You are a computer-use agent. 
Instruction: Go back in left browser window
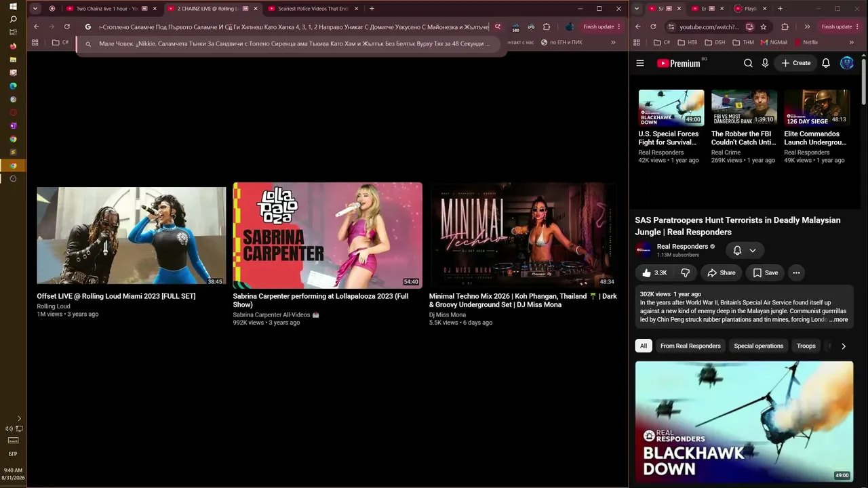36,26
